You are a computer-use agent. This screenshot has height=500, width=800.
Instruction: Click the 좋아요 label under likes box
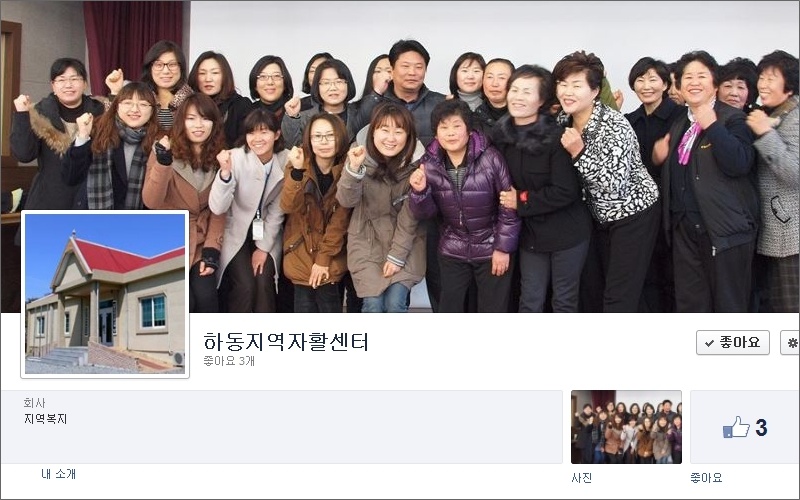tap(706, 478)
